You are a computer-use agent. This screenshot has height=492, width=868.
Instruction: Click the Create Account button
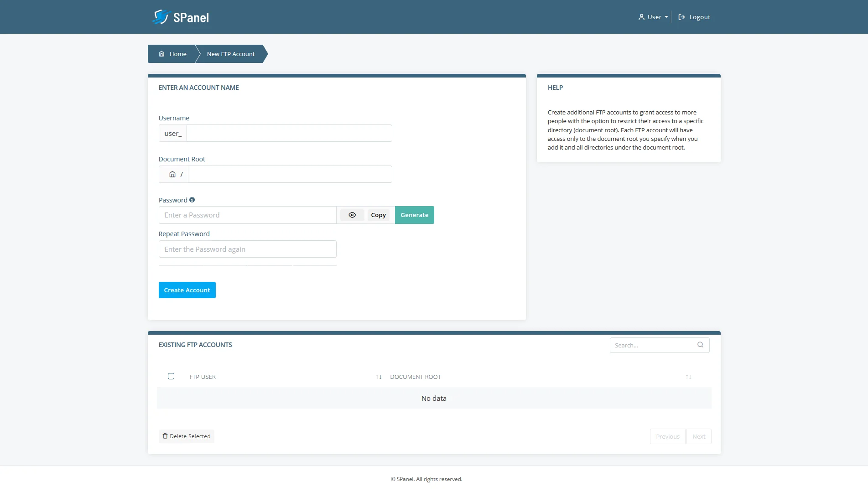point(187,290)
